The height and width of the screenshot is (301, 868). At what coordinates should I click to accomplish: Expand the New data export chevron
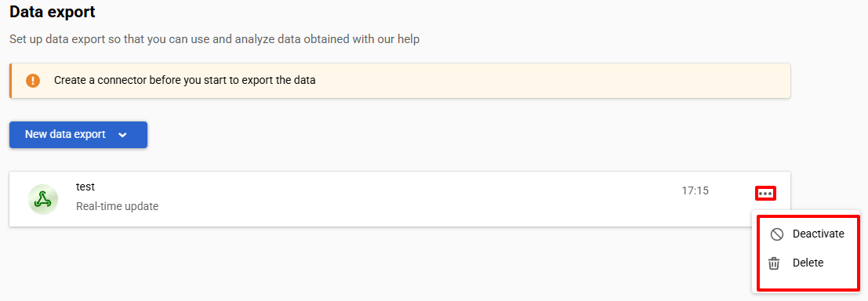tap(122, 135)
